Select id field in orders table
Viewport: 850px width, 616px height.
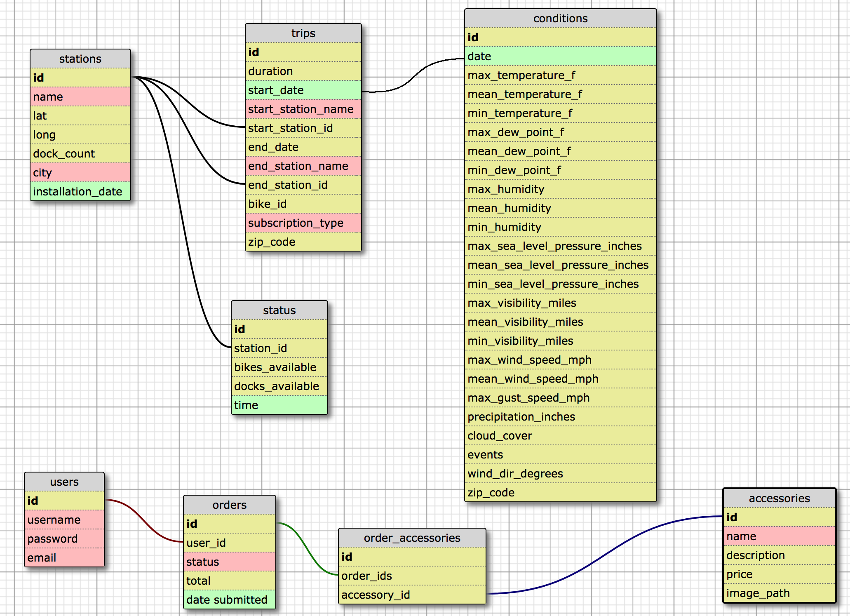point(230,524)
